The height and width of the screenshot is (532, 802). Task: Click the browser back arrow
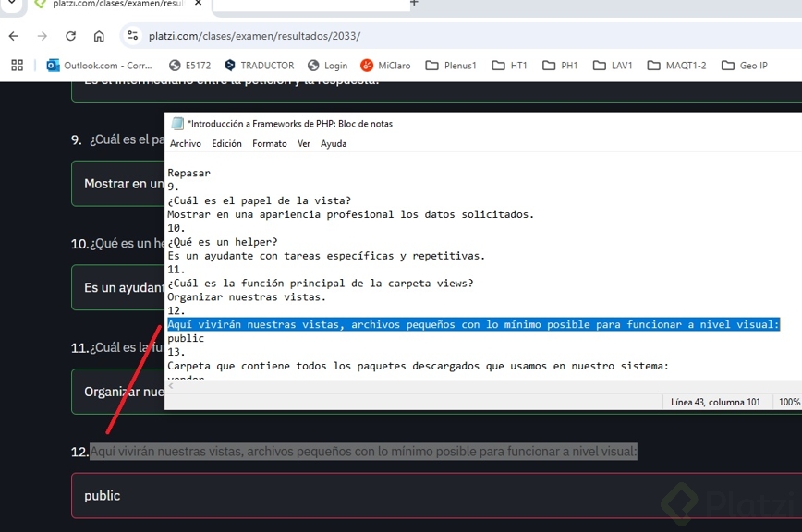pos(14,36)
